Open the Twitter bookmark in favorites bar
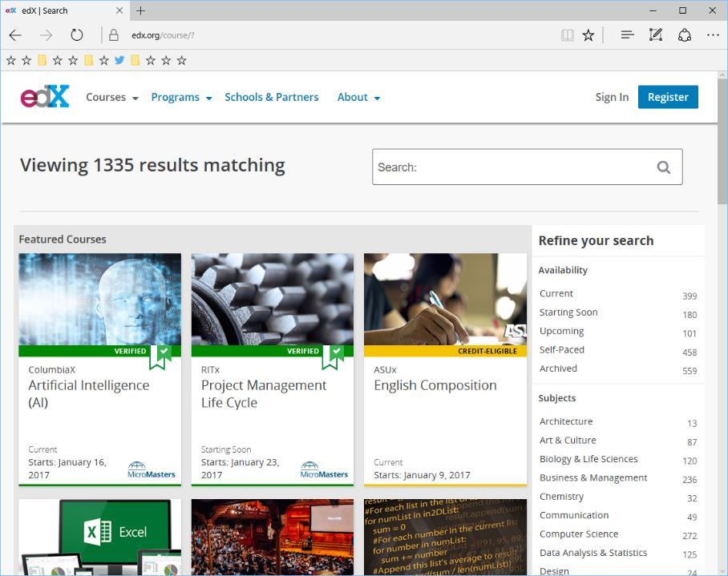 pyautogui.click(x=119, y=60)
